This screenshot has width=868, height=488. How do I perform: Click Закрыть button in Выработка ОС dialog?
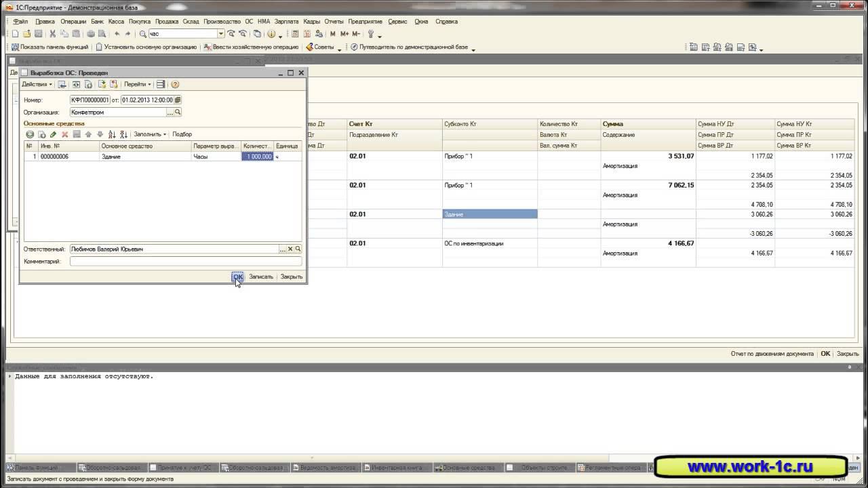(x=292, y=277)
